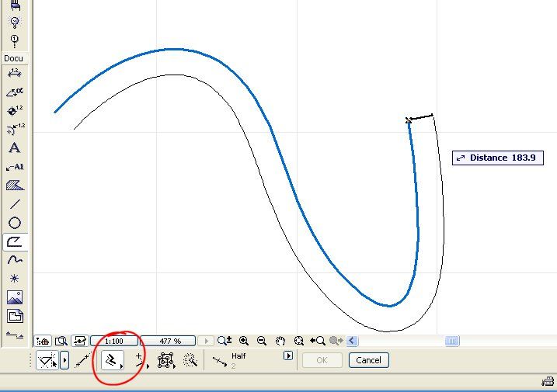Zoom in with the plus magnifier
557x392 pixels.
pos(244,341)
